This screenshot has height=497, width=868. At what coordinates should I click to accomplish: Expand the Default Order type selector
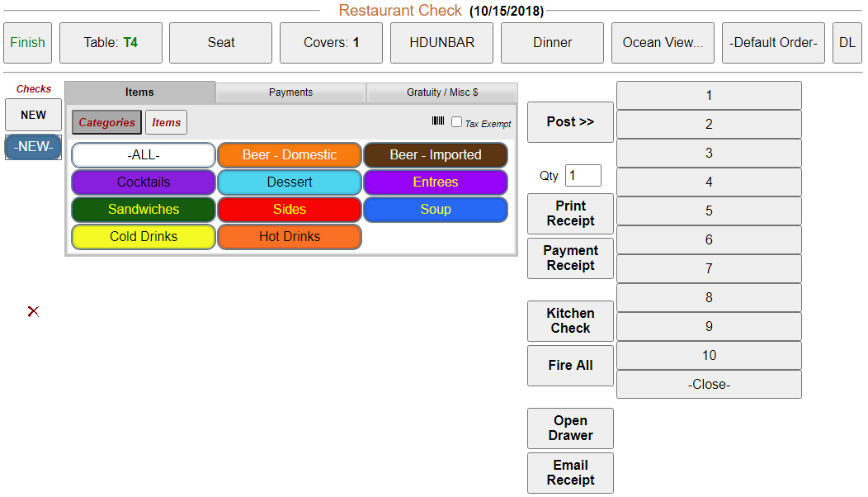coord(773,43)
